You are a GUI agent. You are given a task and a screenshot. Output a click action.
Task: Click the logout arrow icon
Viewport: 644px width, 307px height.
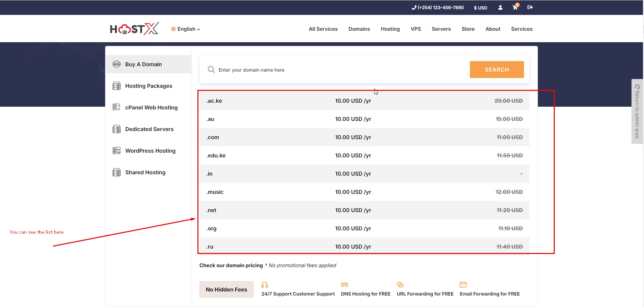click(x=530, y=7)
